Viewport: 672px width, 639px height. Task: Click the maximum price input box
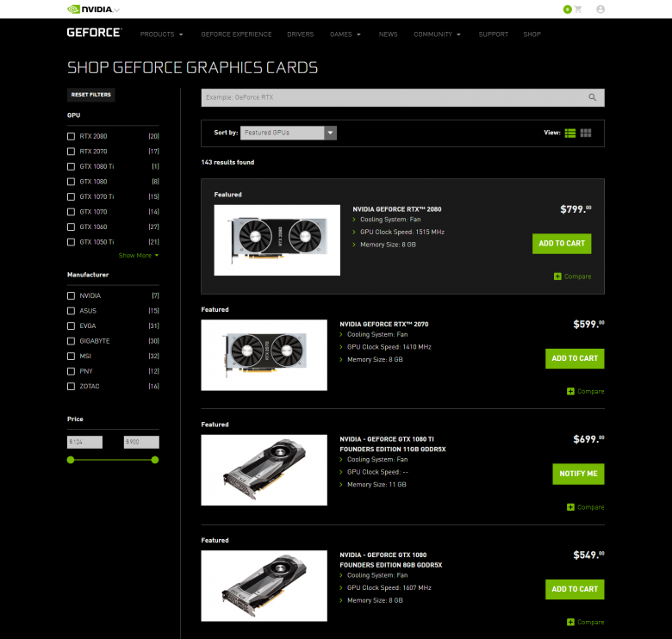point(141,442)
